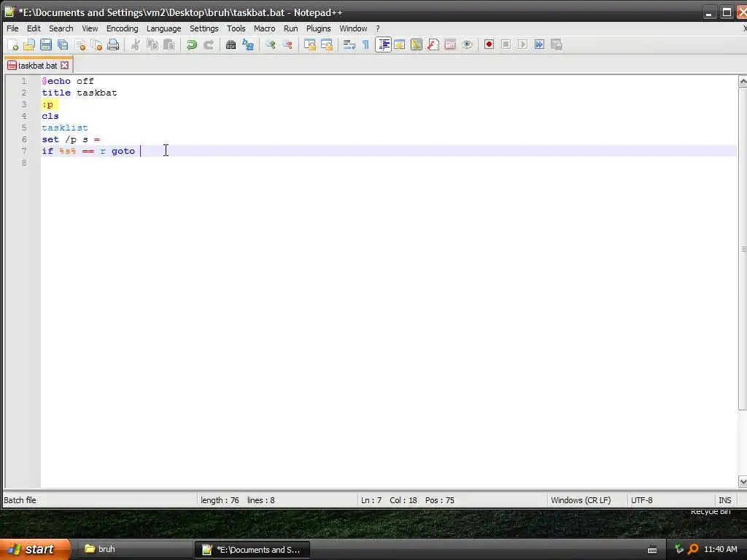
Task: Click the editor's vertical scrollbar up arrow
Action: click(x=742, y=82)
